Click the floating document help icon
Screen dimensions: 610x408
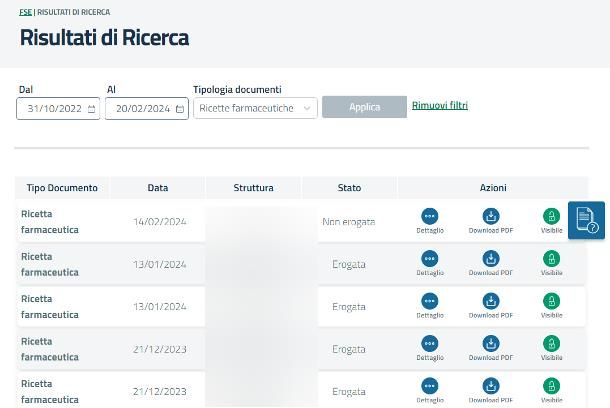tap(586, 220)
